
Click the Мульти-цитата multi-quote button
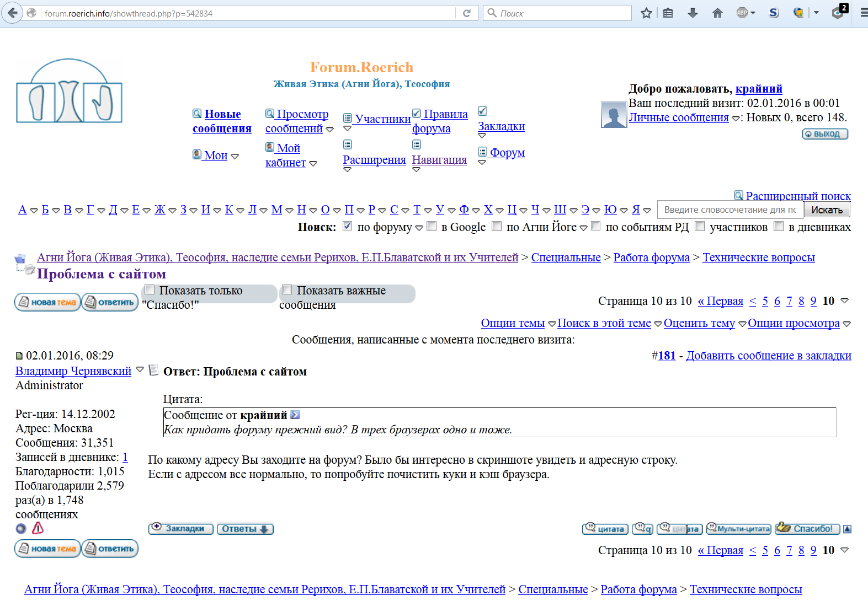click(739, 529)
